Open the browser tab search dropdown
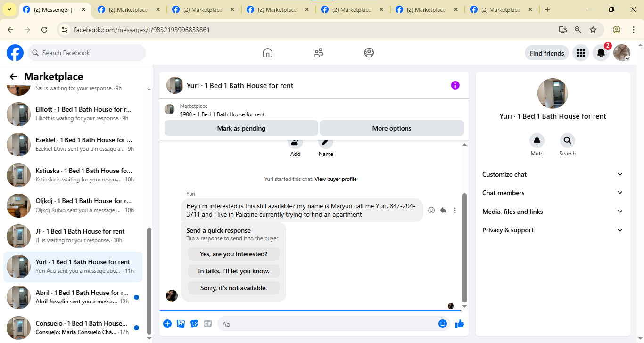The width and height of the screenshot is (644, 343). click(9, 9)
